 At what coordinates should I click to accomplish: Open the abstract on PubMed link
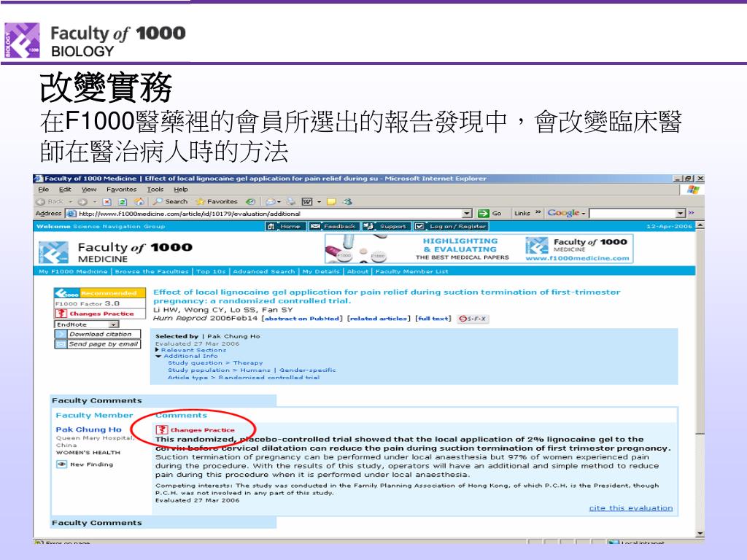pyautogui.click(x=302, y=319)
